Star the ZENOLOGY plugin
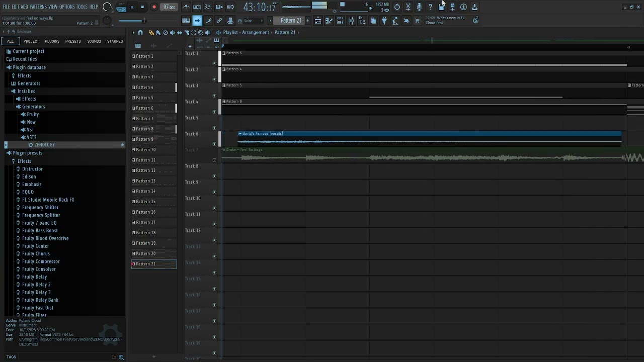The image size is (644, 362). (x=122, y=145)
